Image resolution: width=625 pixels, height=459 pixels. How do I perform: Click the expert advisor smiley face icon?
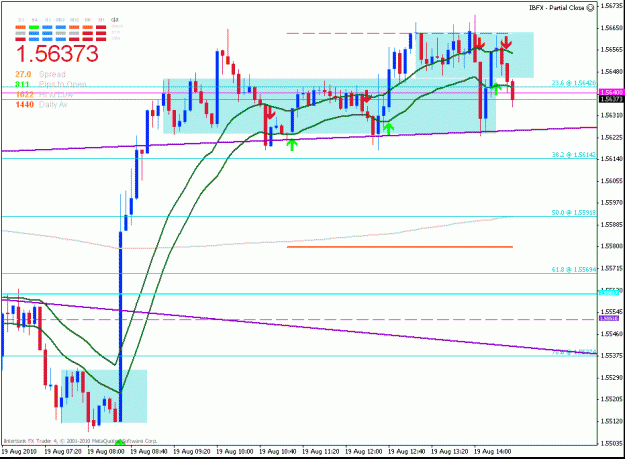click(x=590, y=8)
